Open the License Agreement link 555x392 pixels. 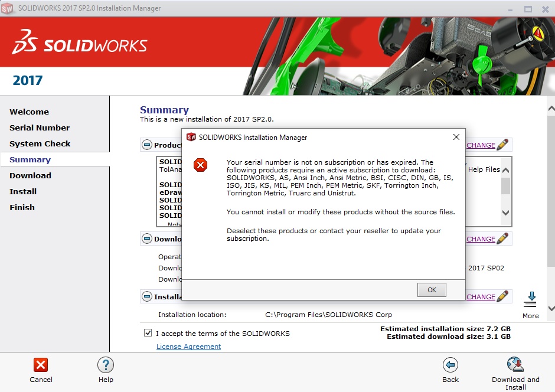pyautogui.click(x=189, y=347)
